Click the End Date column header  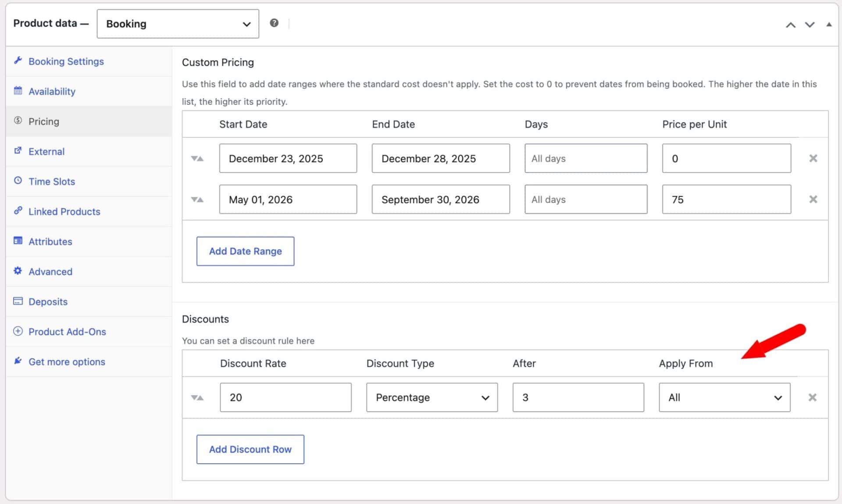tap(393, 124)
